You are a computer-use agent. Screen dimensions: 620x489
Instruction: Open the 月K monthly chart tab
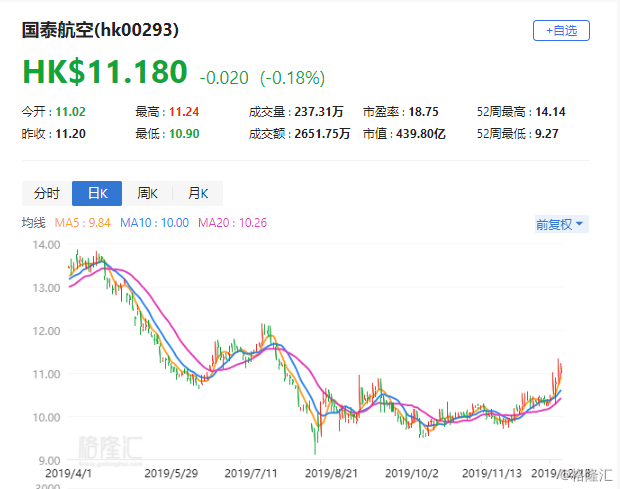point(198,193)
